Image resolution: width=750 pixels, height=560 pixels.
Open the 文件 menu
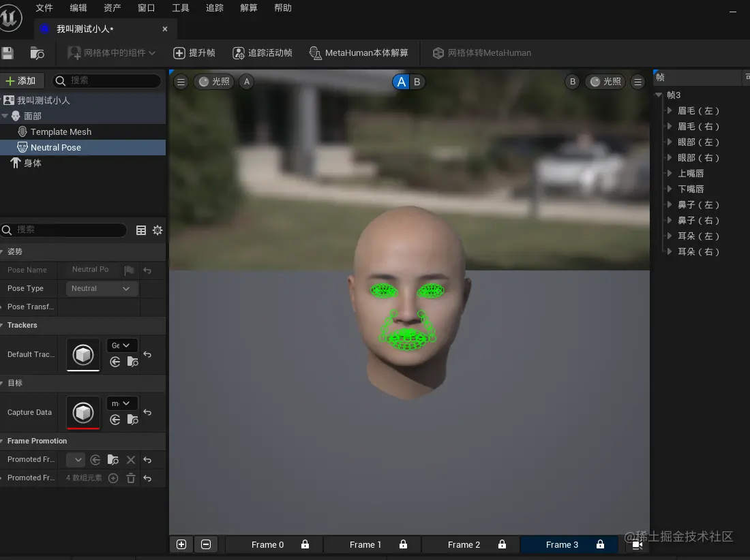coord(44,8)
